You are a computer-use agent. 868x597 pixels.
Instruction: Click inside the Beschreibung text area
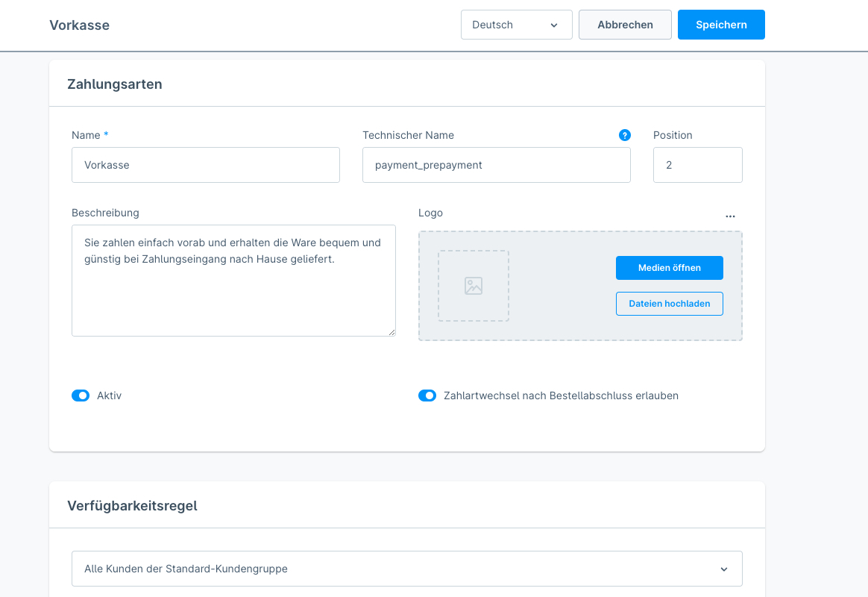pyautogui.click(x=233, y=291)
